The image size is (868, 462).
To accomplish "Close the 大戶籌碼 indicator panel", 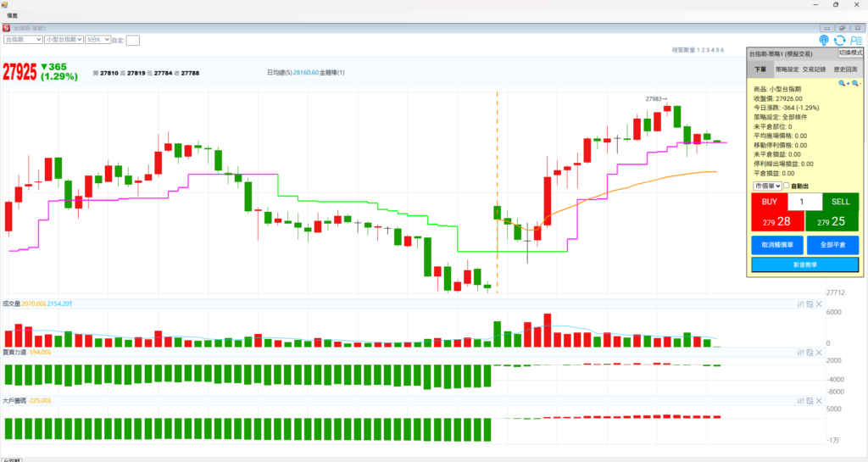I will tap(819, 400).
